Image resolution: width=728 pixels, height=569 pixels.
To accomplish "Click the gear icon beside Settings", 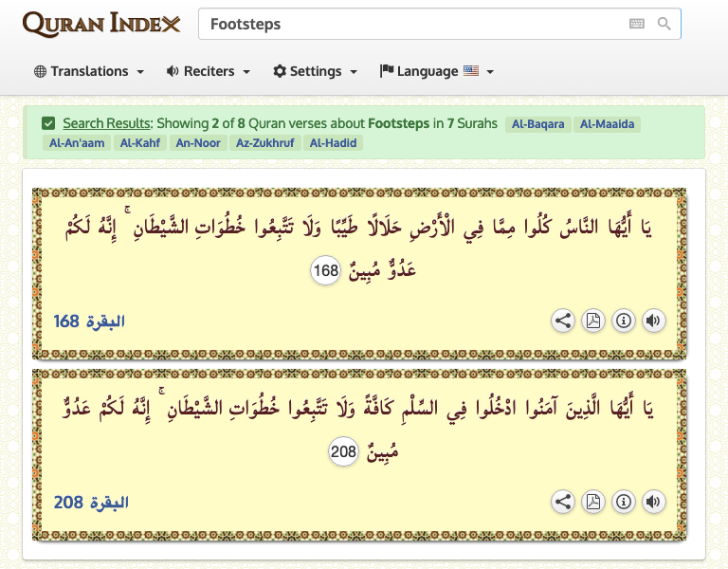I will coord(280,71).
